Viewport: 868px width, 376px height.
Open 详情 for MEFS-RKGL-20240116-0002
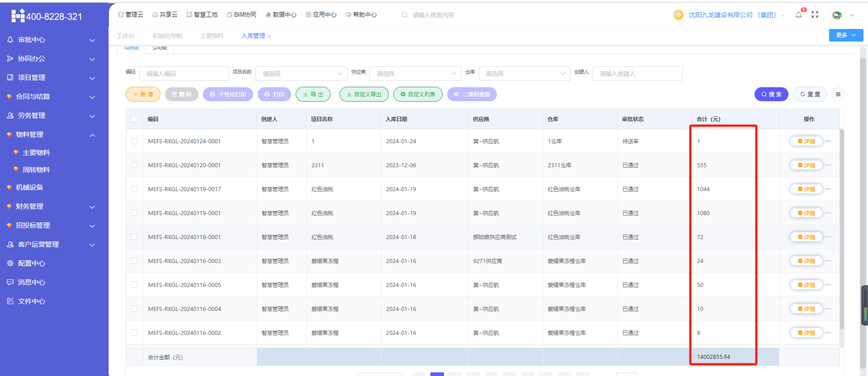click(806, 333)
